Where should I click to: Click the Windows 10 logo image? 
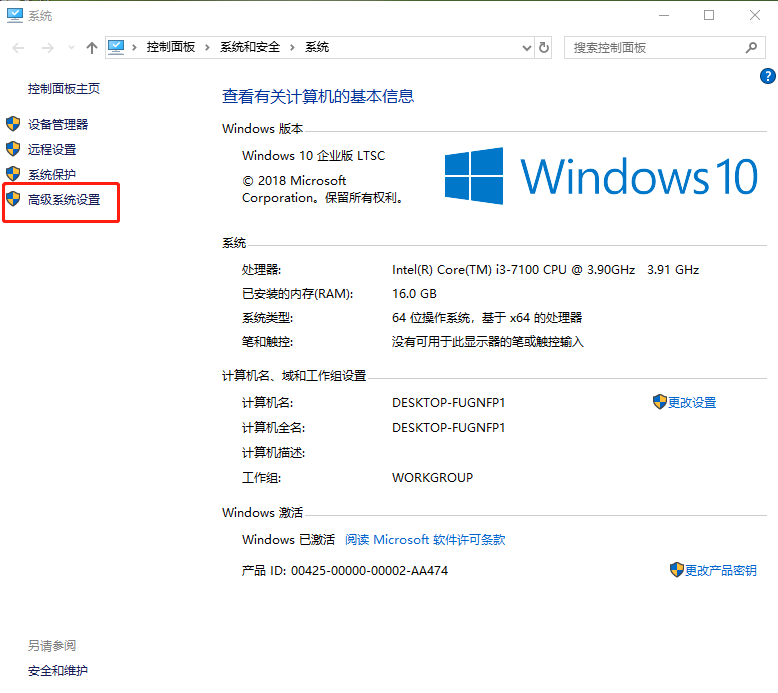[601, 176]
